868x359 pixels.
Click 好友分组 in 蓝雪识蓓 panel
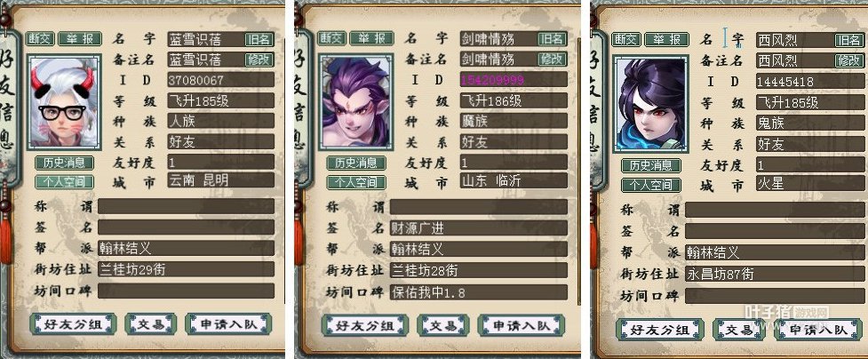coord(73,324)
